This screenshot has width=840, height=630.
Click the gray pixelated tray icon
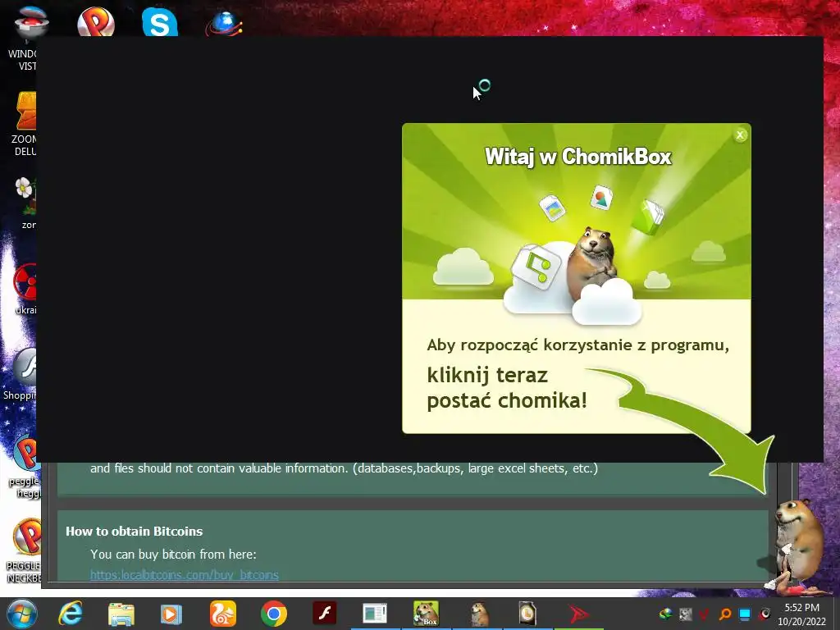[686, 614]
